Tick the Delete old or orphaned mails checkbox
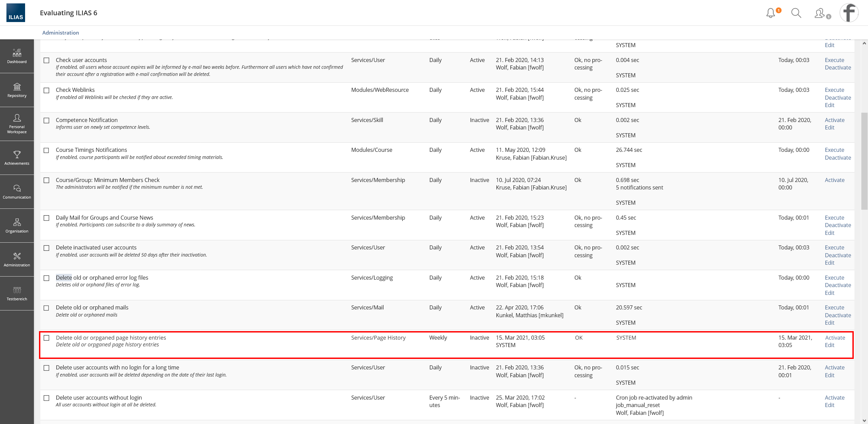 46,308
